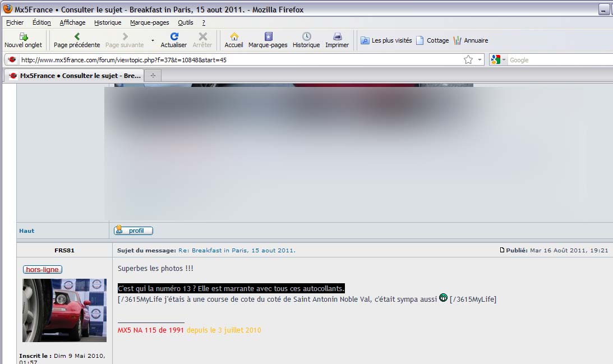Open the Annuaire bookmark
The image size is (613, 364).
coord(471,40)
